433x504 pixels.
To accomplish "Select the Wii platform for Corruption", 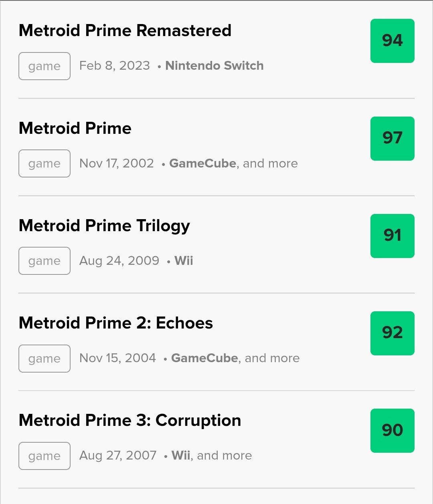I will (x=180, y=456).
